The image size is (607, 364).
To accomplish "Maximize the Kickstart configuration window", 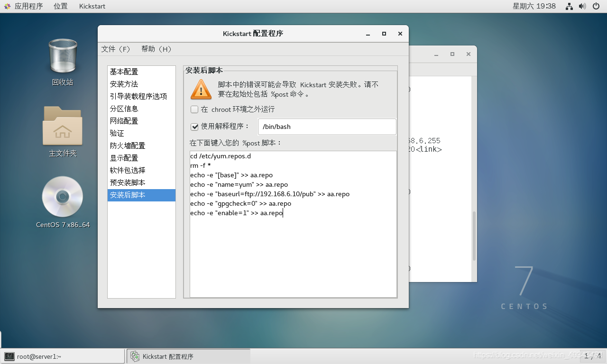I will point(384,34).
